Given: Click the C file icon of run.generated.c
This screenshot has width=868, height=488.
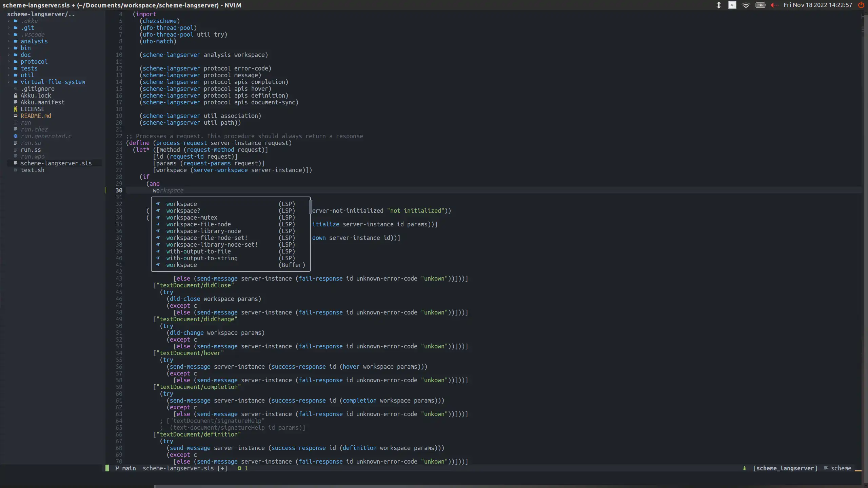Looking at the screenshot, I should click(x=15, y=136).
